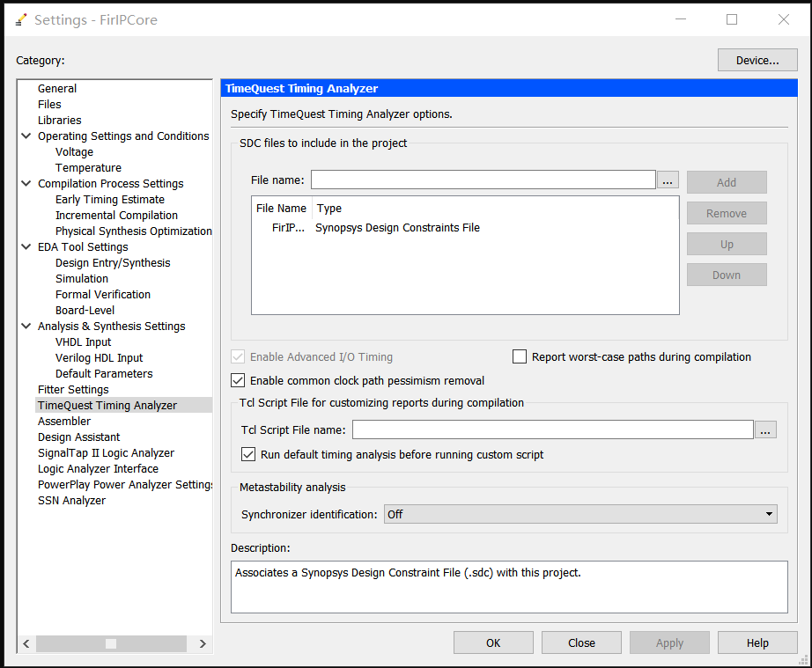Collapse Compilation Process Settings node
Image resolution: width=812 pixels, height=668 pixels.
point(26,184)
